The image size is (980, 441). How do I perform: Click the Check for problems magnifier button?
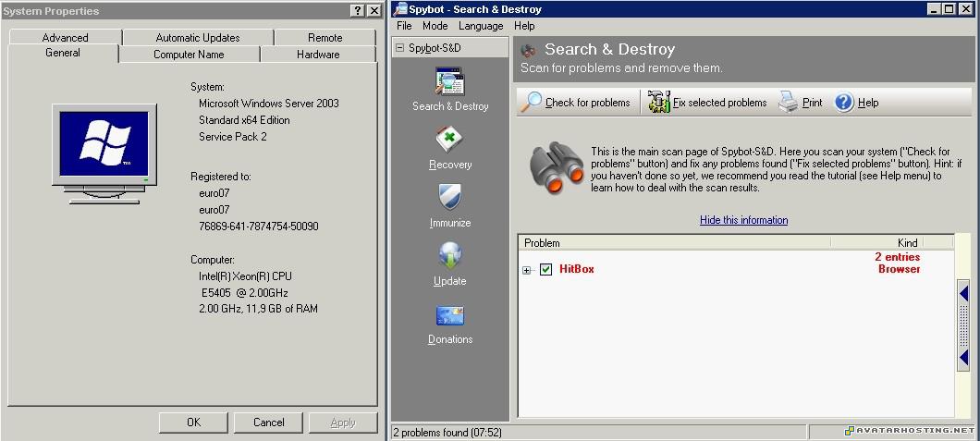[x=577, y=103]
